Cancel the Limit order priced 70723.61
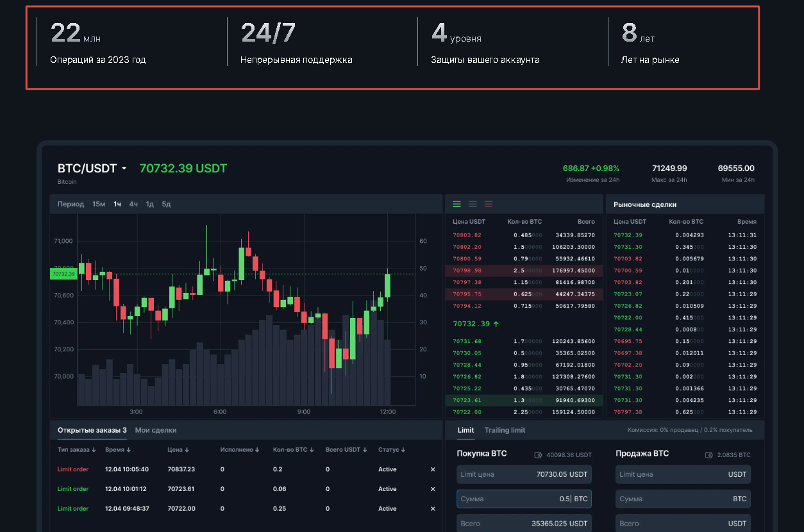 click(x=432, y=489)
